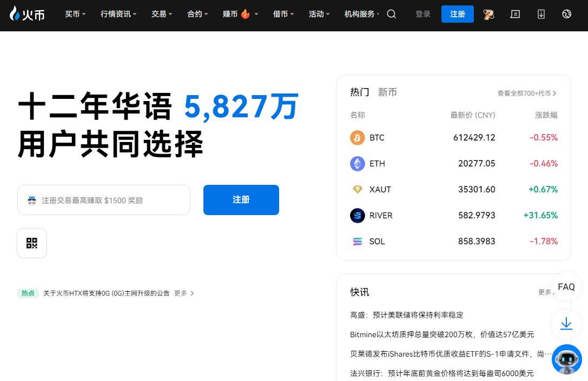Click the mascot reward icon in navbar
The width and height of the screenshot is (588, 381).
tap(488, 14)
